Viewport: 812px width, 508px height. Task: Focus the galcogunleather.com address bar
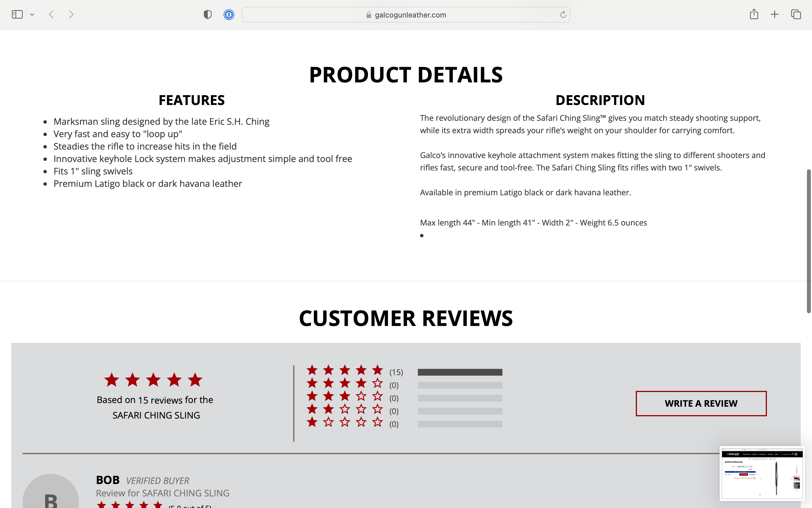(x=406, y=15)
